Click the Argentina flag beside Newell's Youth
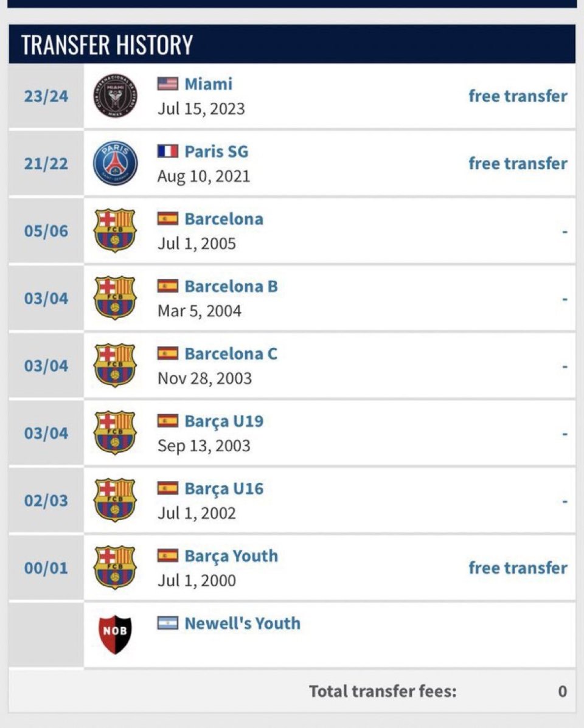This screenshot has height=728, width=584. click(168, 623)
